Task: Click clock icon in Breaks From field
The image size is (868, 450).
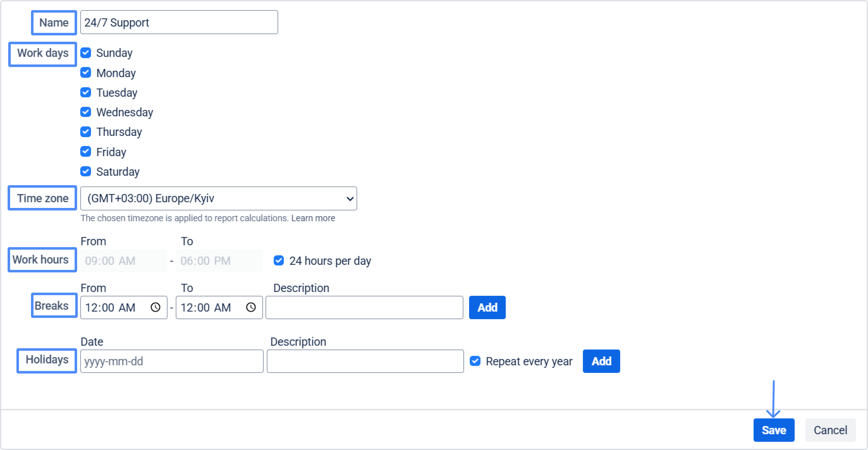Action: coord(155,307)
